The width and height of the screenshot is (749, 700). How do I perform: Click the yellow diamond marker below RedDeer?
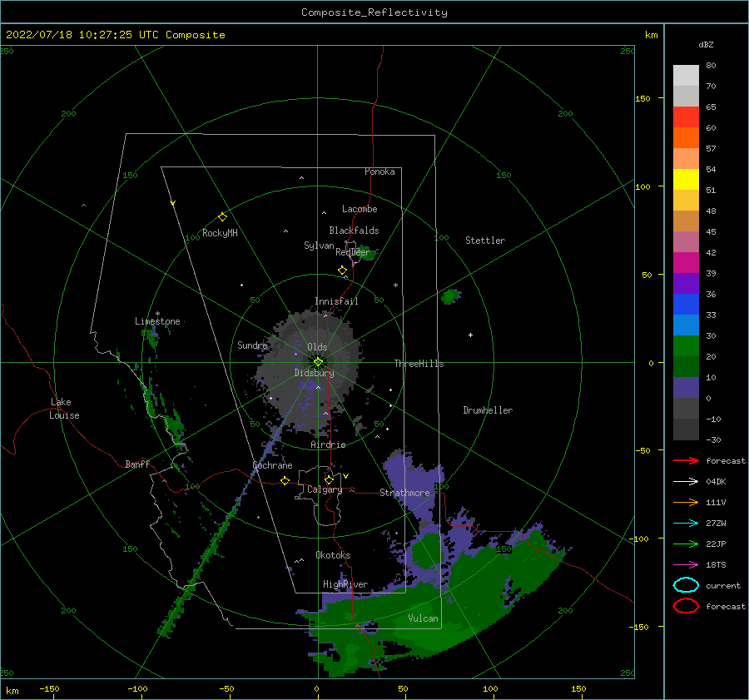pyautogui.click(x=343, y=270)
